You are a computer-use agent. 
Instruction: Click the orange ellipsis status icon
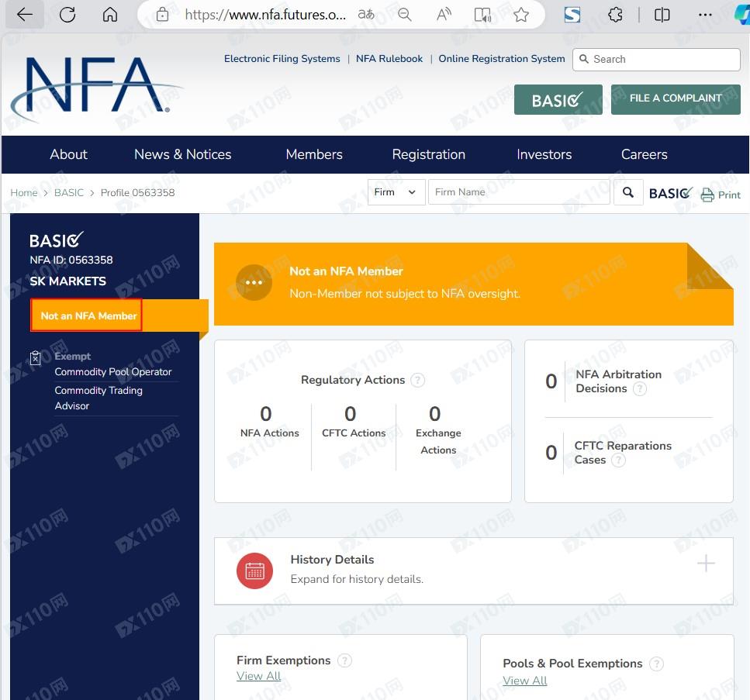[x=254, y=282]
